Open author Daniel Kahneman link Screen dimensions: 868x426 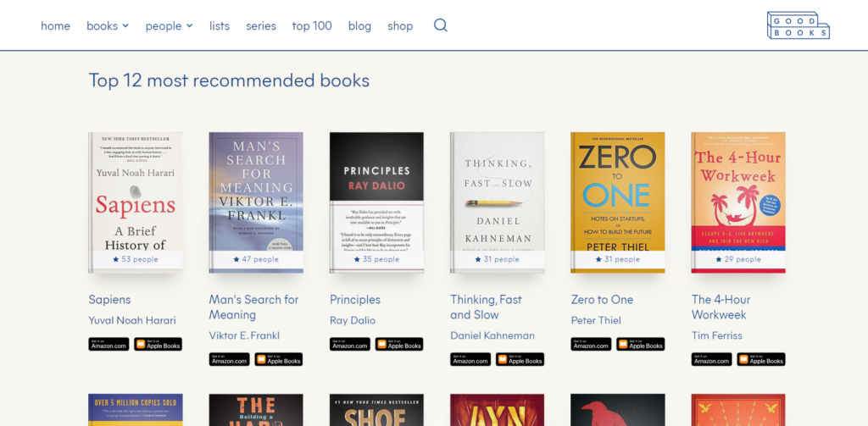[492, 336]
